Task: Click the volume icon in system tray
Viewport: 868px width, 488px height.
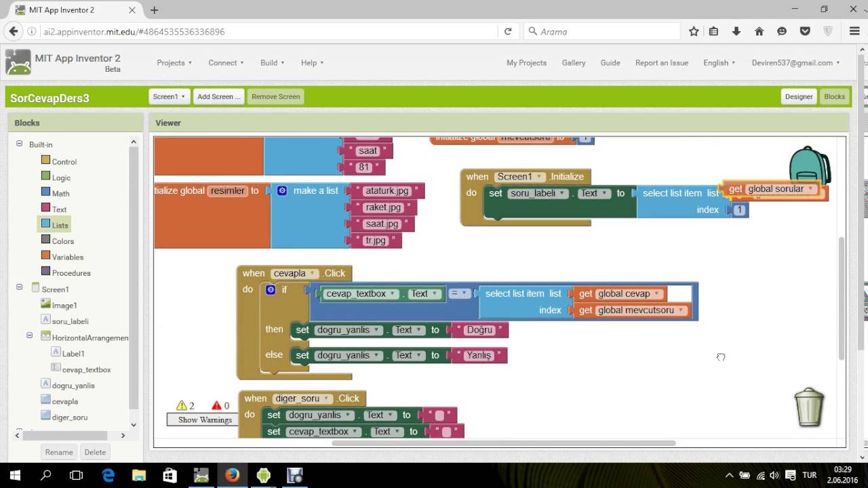Action: click(774, 475)
